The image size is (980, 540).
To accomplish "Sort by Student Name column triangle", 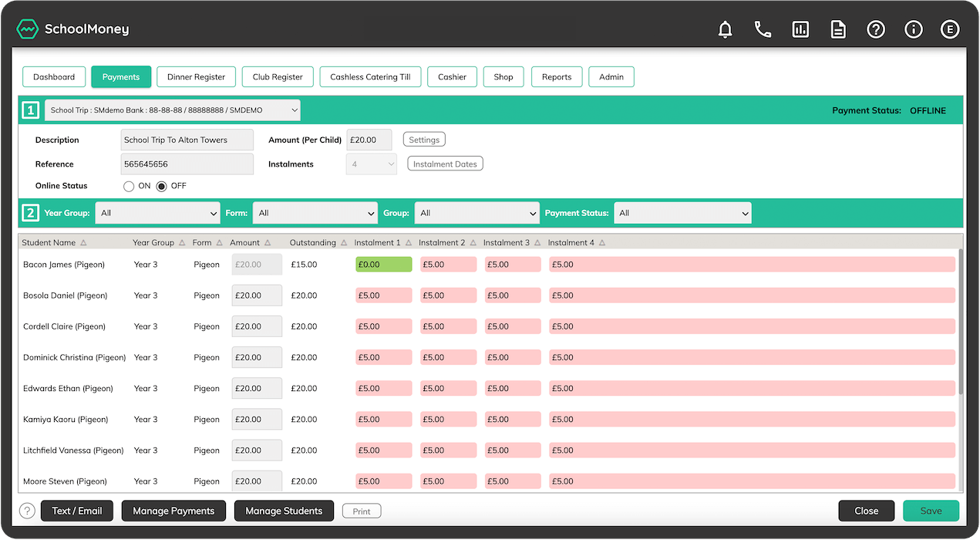I will [x=83, y=243].
